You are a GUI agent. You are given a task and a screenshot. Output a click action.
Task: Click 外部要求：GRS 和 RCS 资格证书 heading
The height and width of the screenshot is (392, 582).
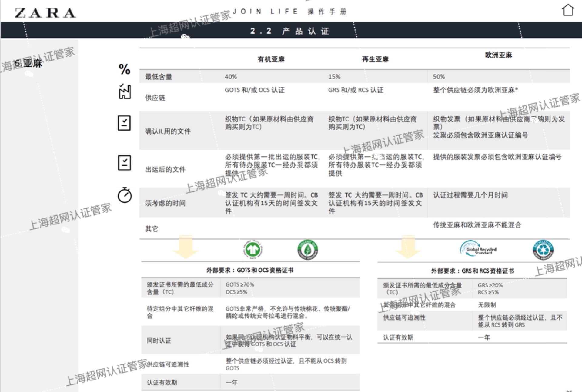tap(473, 271)
